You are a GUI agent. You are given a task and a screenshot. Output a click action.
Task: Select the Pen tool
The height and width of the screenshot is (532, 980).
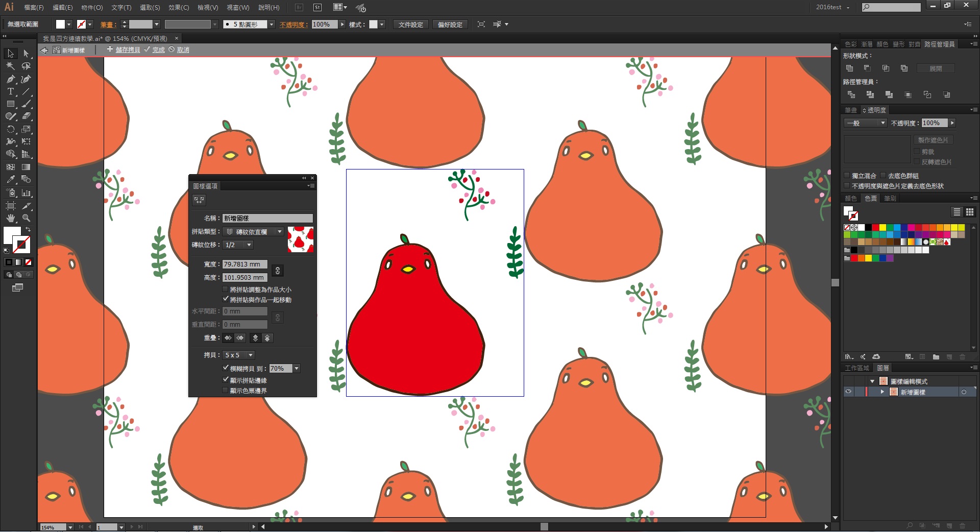click(10, 79)
